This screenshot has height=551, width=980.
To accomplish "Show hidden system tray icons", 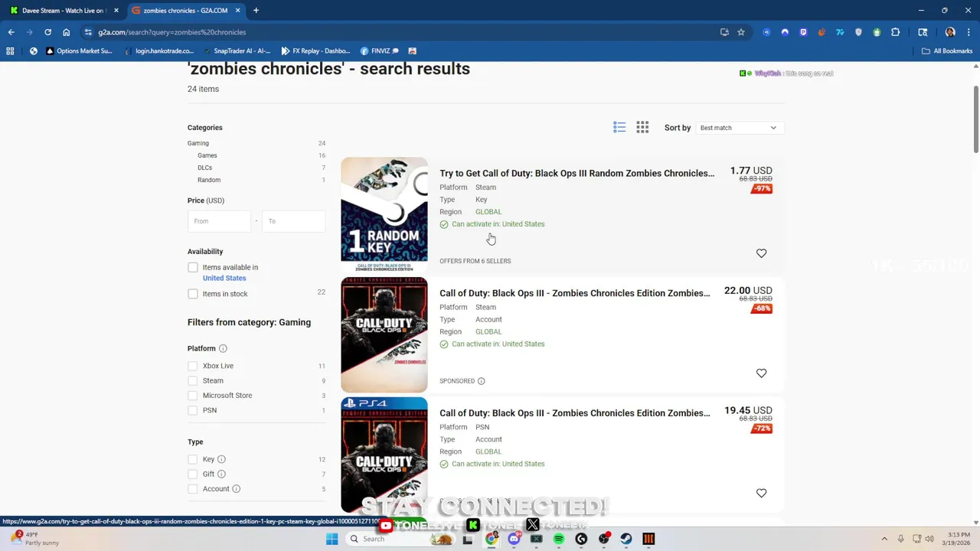I will click(884, 539).
